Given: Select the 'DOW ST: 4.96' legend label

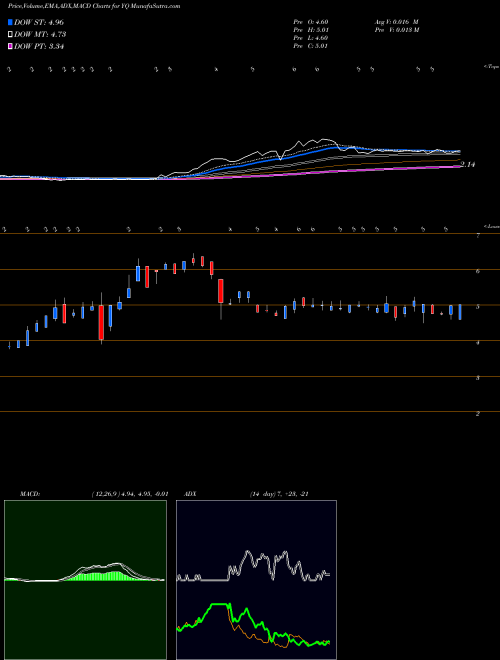Looking at the screenshot, I should 39,22.
